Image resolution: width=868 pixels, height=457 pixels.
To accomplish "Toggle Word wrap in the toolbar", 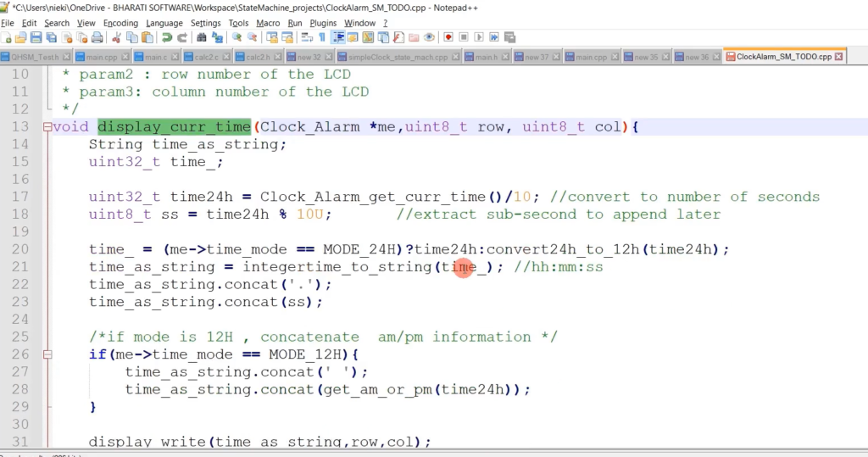I will [x=305, y=37].
